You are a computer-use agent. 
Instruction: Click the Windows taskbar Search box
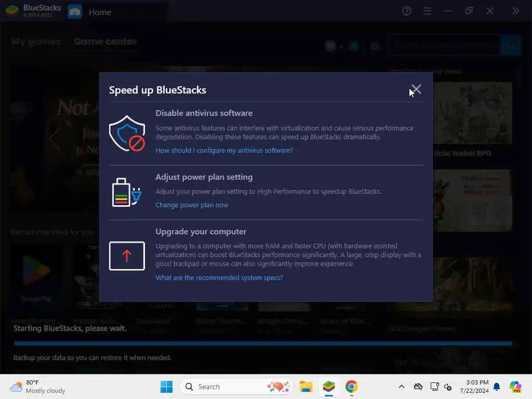[236, 387]
